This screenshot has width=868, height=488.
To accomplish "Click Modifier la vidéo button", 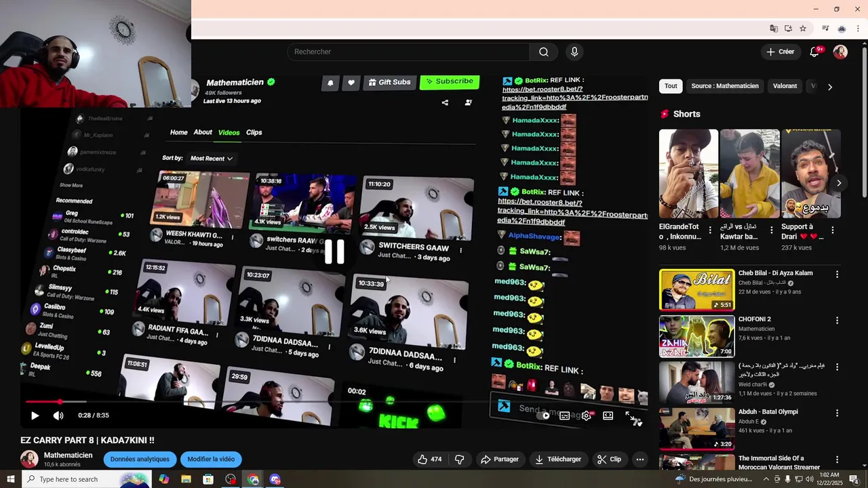I will 211,460.
